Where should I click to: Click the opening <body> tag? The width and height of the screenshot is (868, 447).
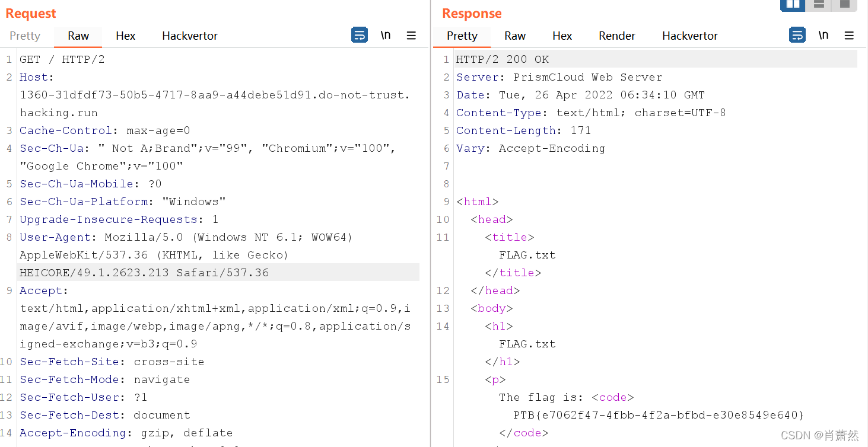click(492, 308)
